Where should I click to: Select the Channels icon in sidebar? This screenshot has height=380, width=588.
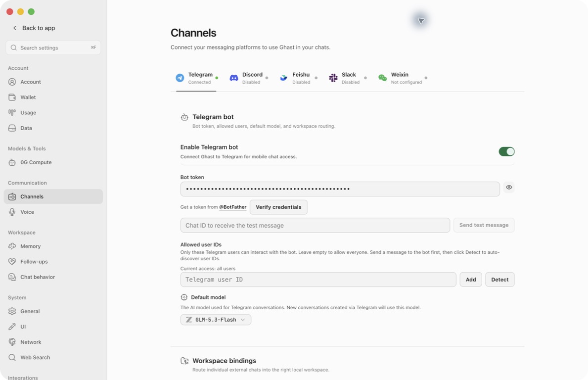[12, 196]
